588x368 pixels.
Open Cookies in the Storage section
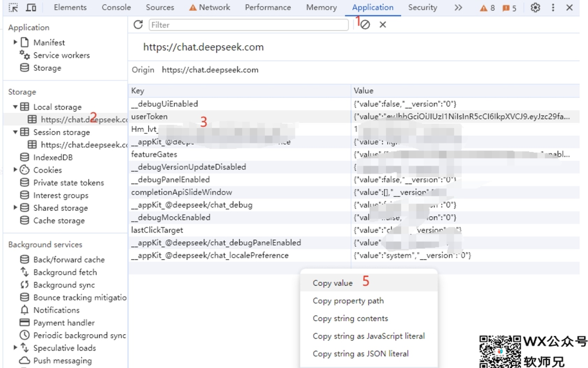[47, 170]
